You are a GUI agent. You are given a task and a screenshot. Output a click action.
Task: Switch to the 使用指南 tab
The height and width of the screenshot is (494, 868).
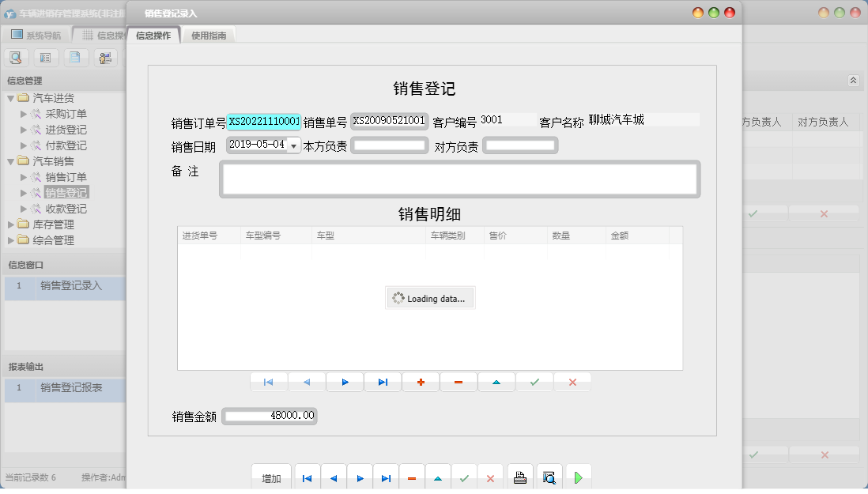point(209,35)
